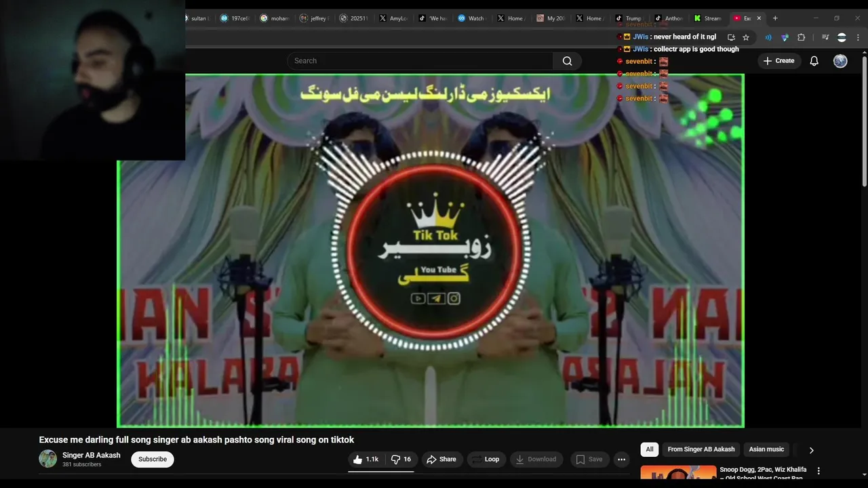Open the Snoop Dogg, 2Pac video title

click(x=763, y=473)
